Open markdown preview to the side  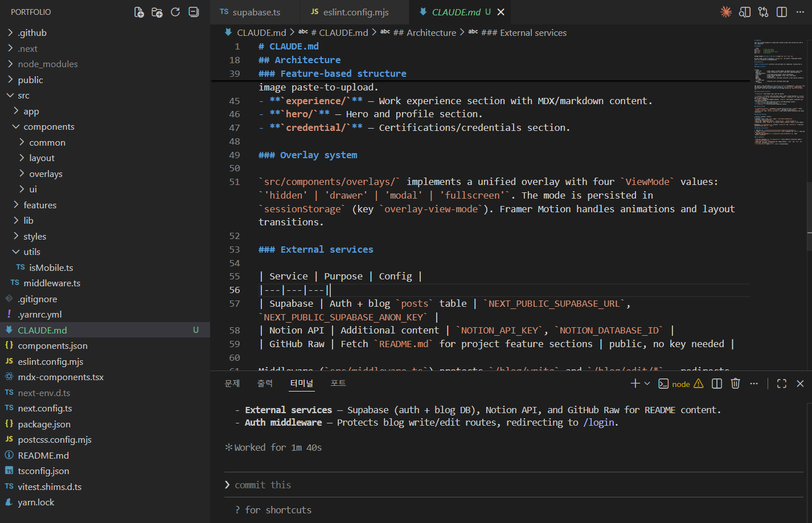744,12
